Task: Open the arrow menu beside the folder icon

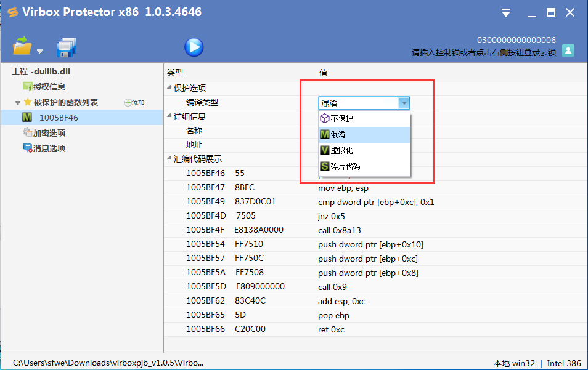Action: (39, 51)
